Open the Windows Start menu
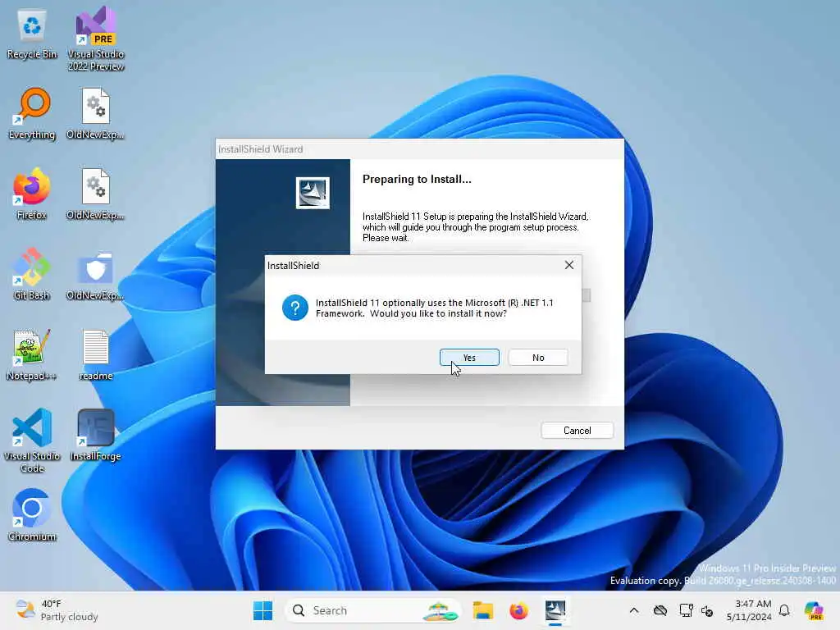The width and height of the screenshot is (840, 630). [x=262, y=610]
